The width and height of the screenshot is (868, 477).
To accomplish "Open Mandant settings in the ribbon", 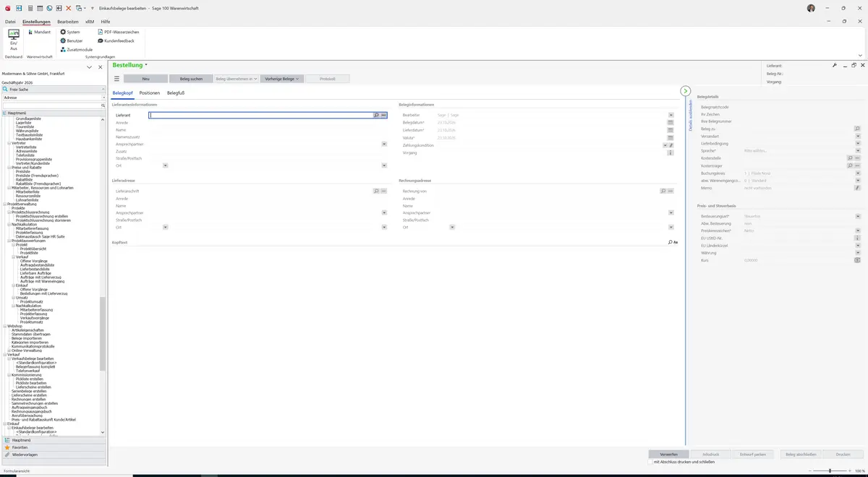I will 38,32.
